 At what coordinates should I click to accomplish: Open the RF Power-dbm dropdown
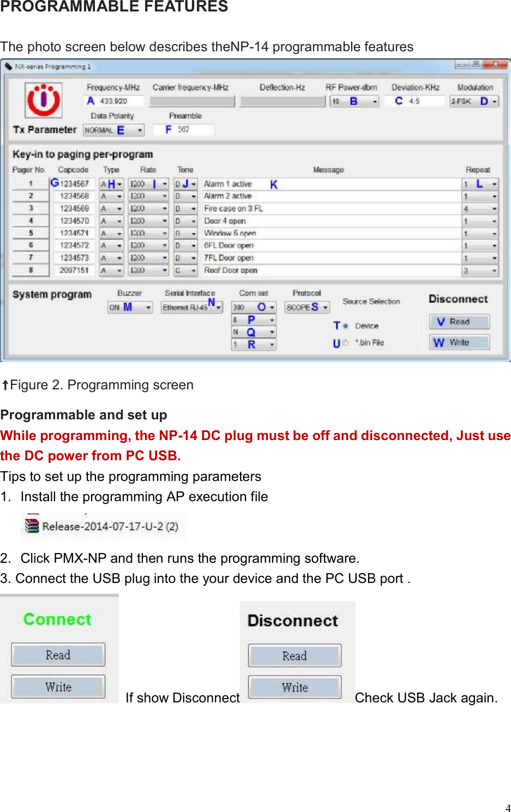[374, 100]
